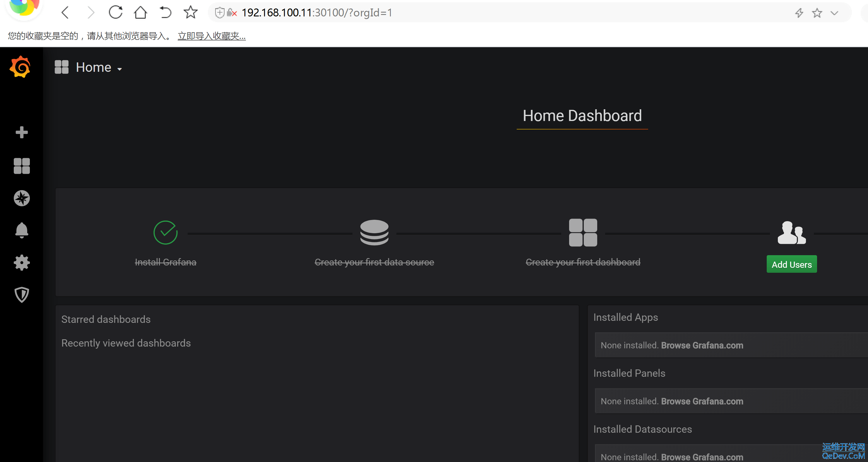Viewport: 868px width, 462px height.
Task: Click the browser logo at top left
Action: coord(24,8)
